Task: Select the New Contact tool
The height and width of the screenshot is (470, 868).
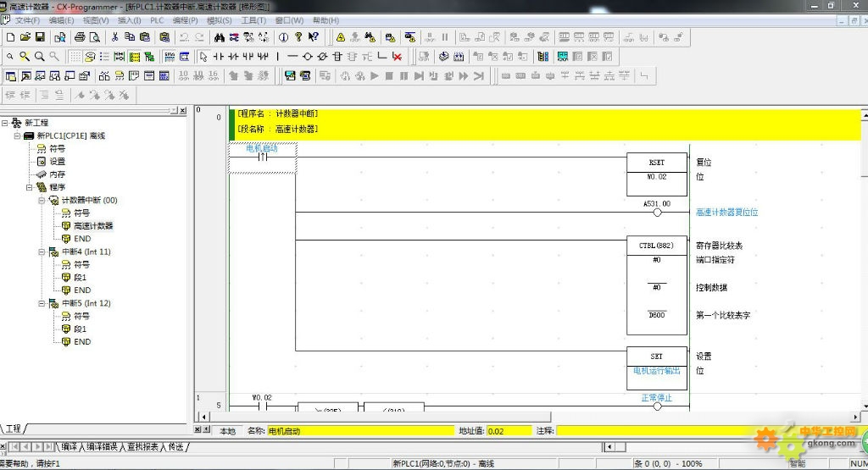Action: [218, 57]
